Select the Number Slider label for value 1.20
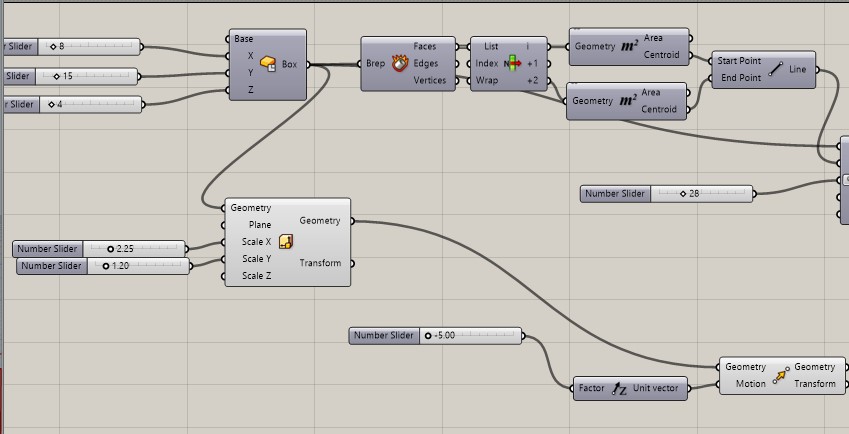849x434 pixels. (x=51, y=266)
